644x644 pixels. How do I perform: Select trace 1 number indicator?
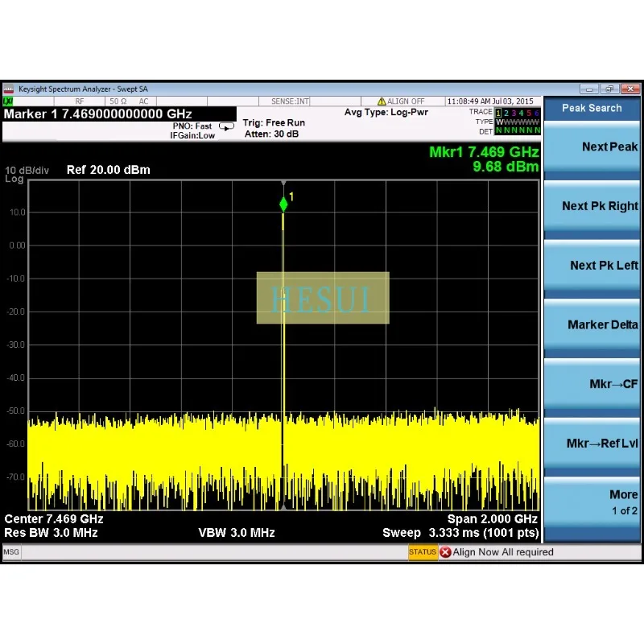click(498, 113)
